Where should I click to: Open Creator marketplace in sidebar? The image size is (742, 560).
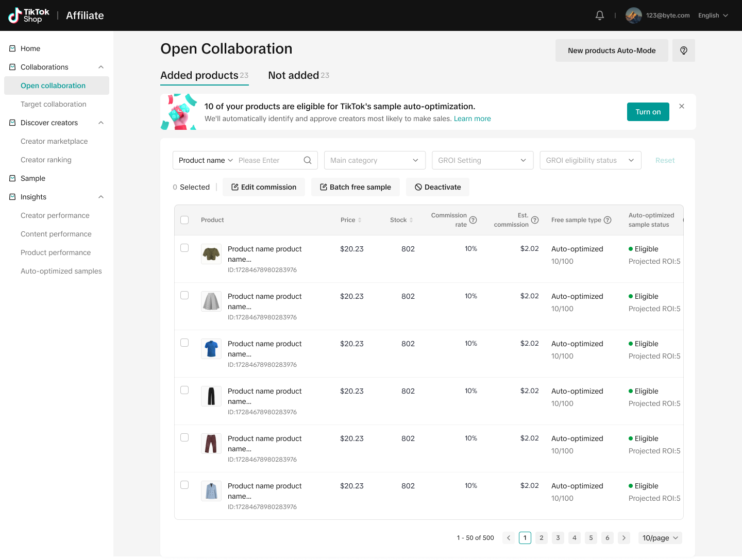pos(54,141)
